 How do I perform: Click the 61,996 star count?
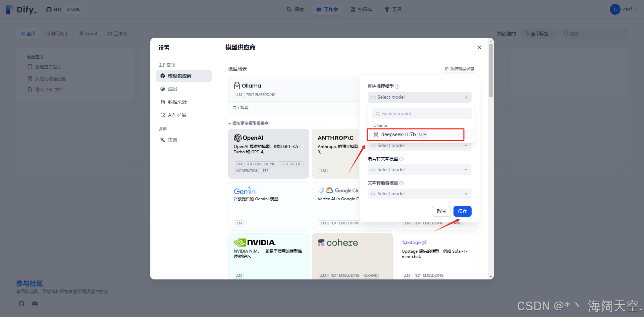(74, 9)
